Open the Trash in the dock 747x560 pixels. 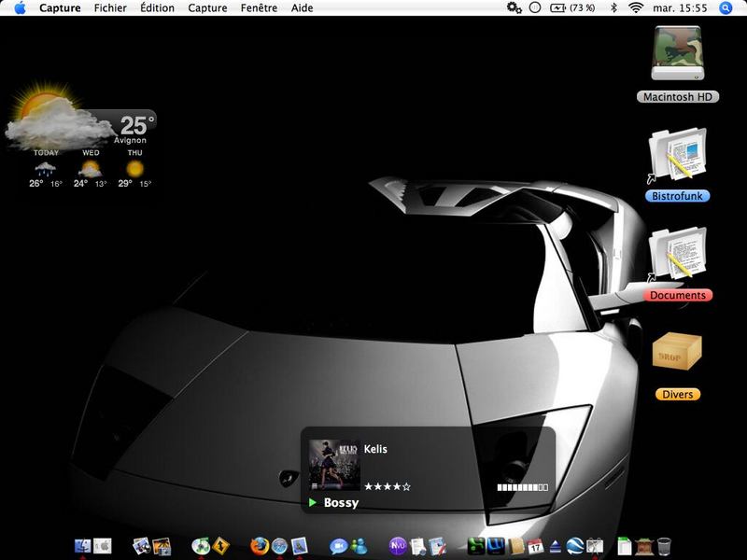point(664,545)
